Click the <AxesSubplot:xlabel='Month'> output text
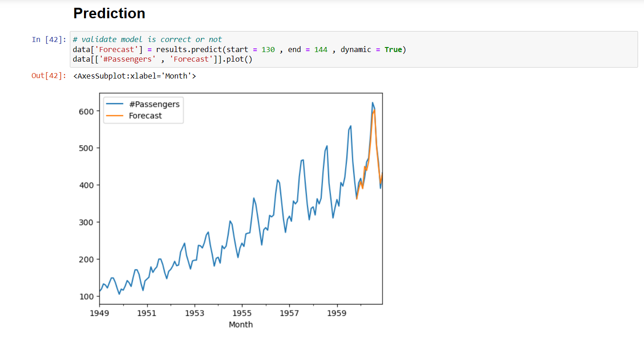644x342 pixels. click(135, 76)
